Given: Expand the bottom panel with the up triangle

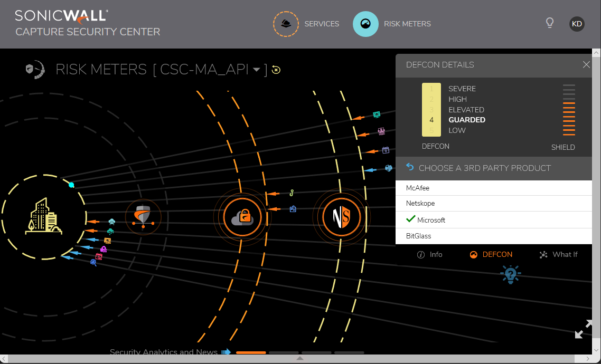Looking at the screenshot, I should point(300,359).
